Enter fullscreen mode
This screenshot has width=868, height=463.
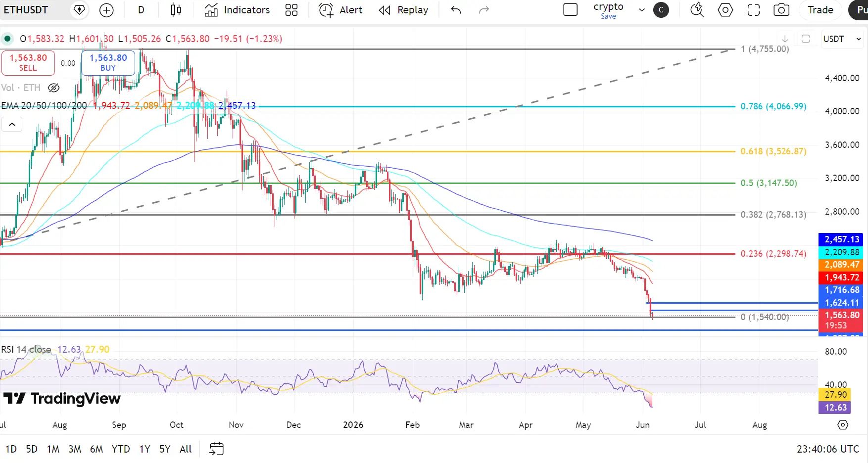pyautogui.click(x=753, y=10)
